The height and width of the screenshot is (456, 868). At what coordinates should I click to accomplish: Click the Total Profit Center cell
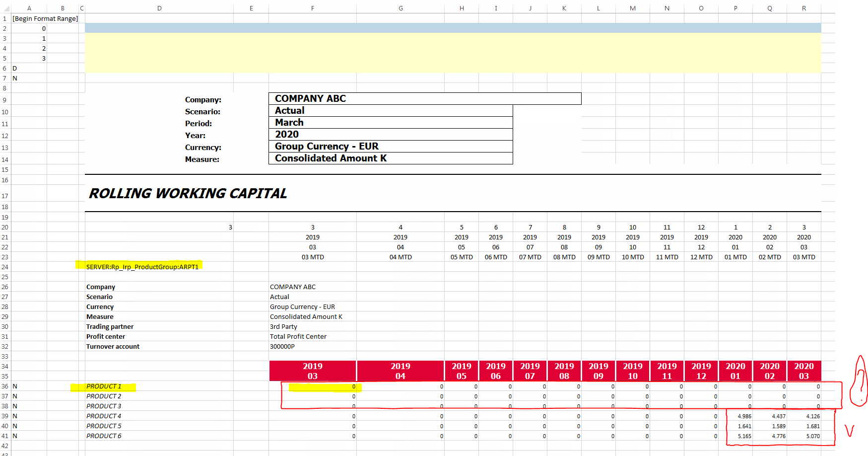point(298,336)
